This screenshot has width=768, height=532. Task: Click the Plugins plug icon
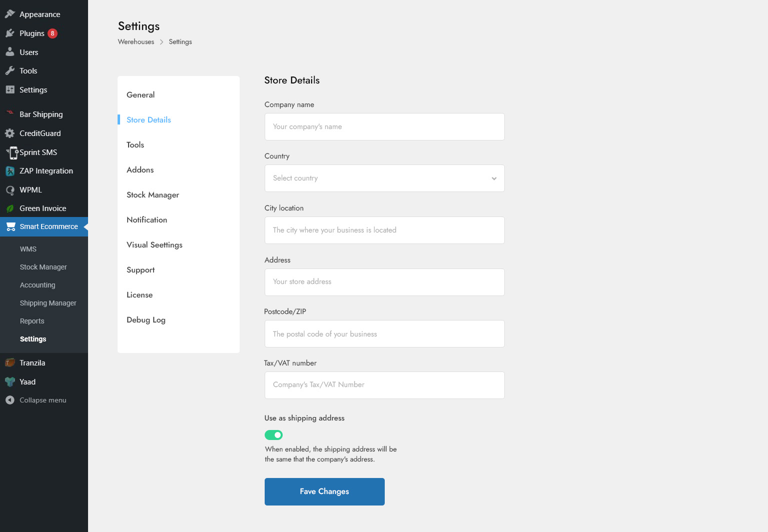[10, 33]
